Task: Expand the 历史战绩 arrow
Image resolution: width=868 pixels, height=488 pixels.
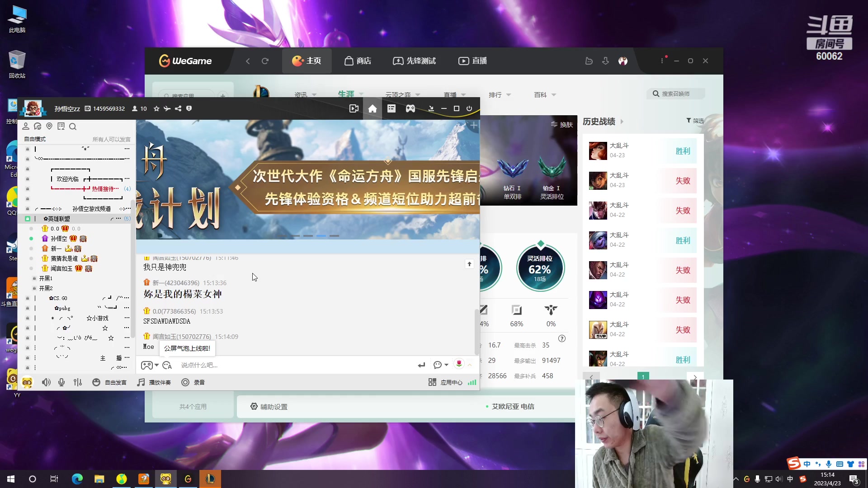Action: pyautogui.click(x=622, y=122)
